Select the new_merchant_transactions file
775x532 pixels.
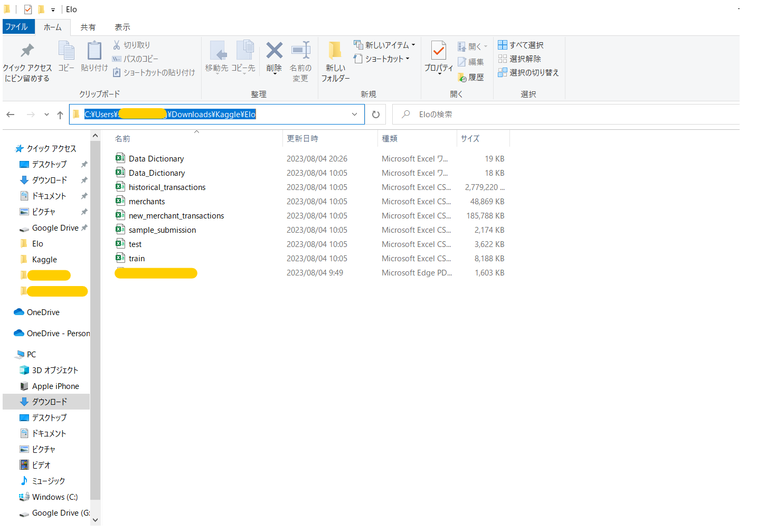pos(176,216)
